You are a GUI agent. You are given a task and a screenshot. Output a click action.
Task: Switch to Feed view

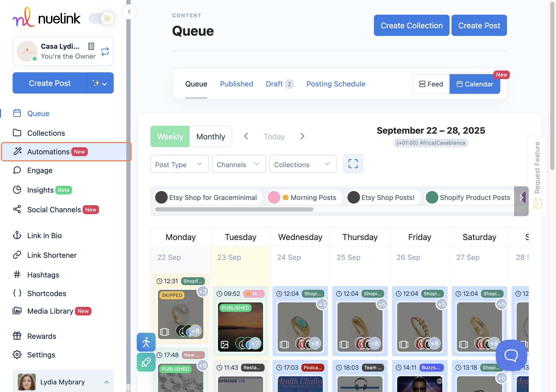pyautogui.click(x=431, y=84)
